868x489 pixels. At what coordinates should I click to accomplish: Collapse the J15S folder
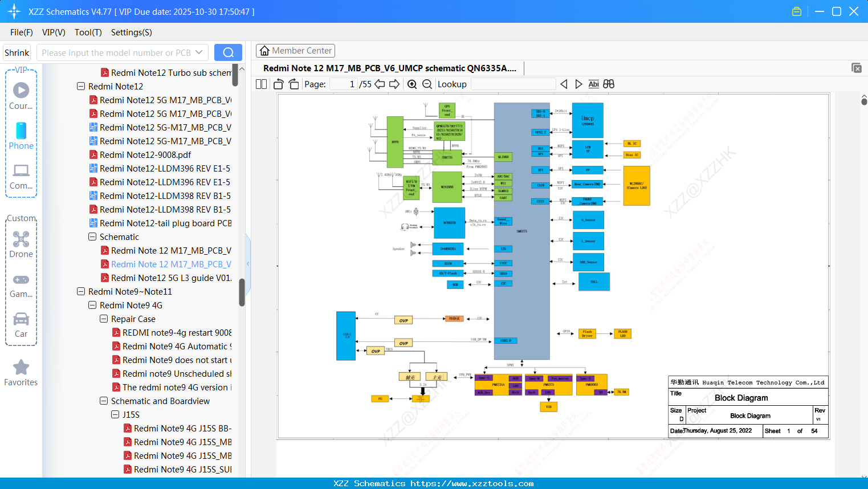point(115,414)
